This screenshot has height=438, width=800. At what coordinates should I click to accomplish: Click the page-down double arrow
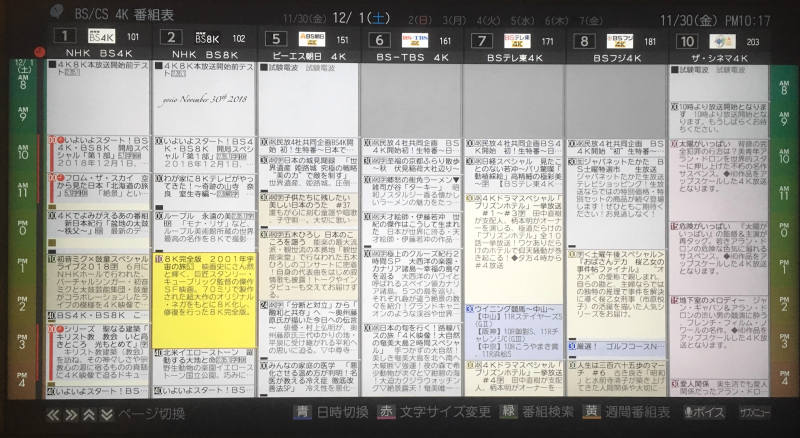(106, 415)
